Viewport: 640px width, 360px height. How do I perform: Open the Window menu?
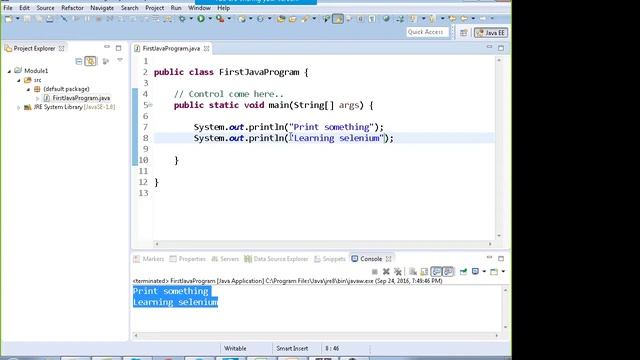199,8
